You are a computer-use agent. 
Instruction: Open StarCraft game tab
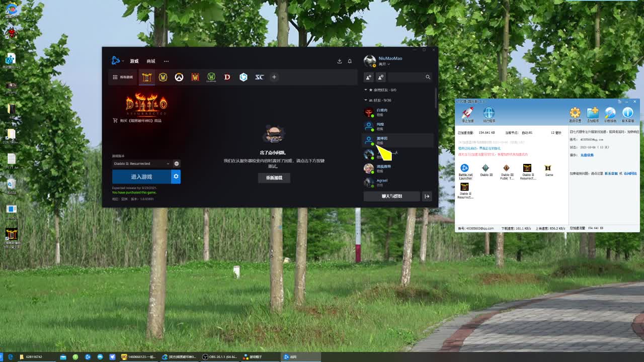click(260, 77)
